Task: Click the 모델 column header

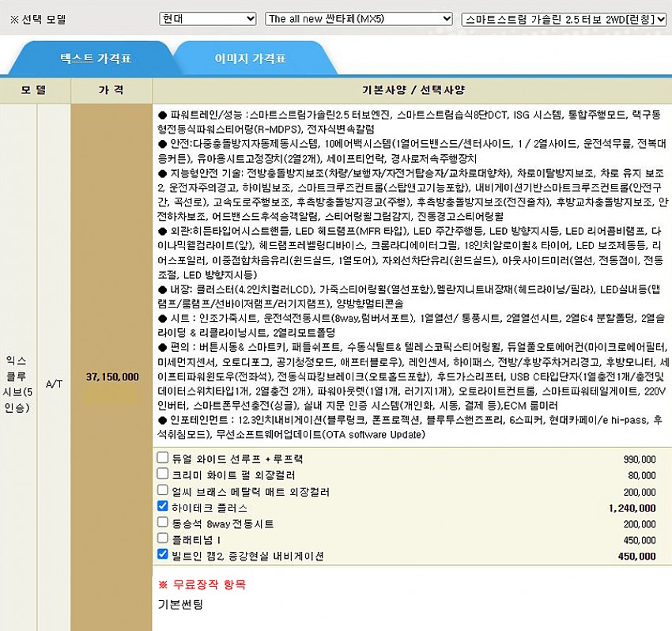Action: tap(34, 90)
